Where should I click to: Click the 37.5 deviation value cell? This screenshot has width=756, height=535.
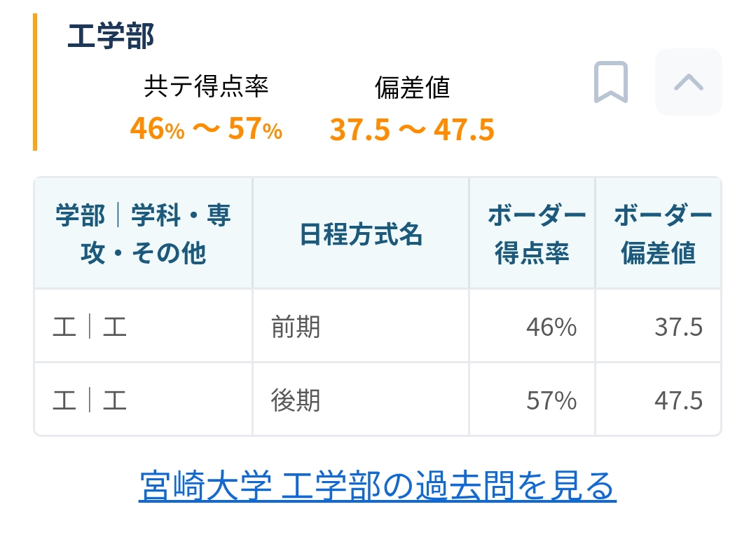click(x=659, y=326)
